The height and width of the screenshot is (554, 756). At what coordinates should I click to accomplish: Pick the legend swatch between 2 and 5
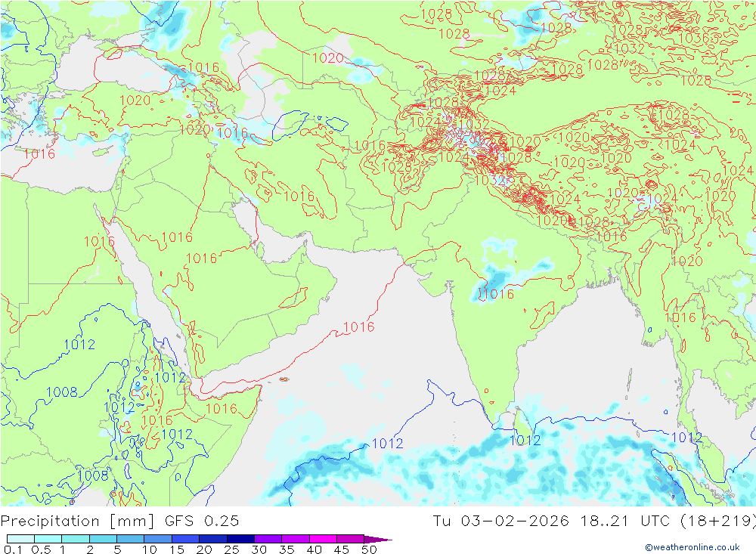pos(103,539)
